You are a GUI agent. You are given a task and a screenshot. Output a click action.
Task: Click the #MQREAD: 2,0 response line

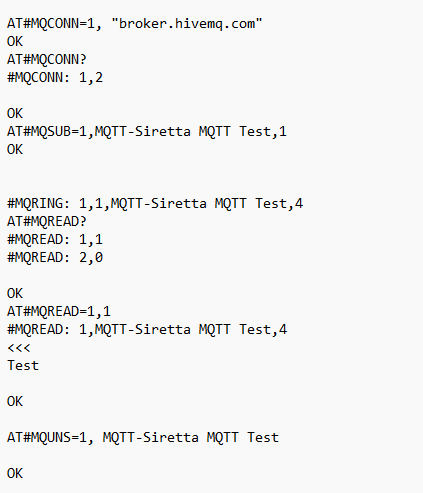point(55,258)
